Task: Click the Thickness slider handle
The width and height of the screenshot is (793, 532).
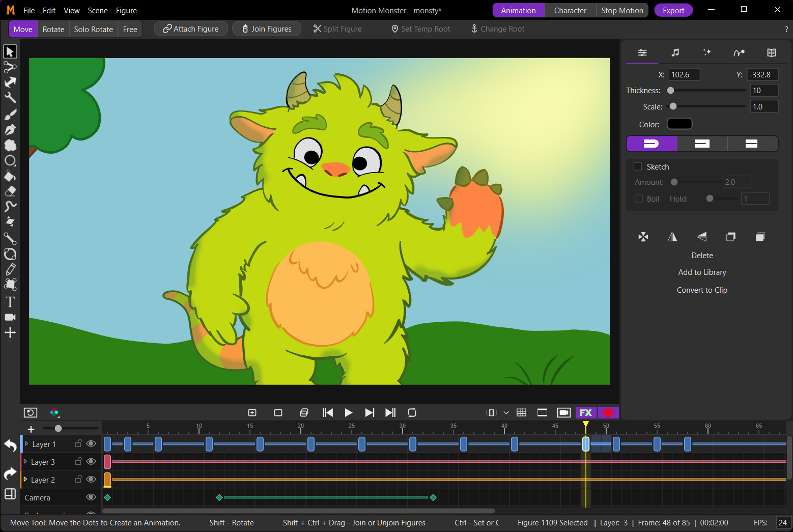Action: click(671, 91)
